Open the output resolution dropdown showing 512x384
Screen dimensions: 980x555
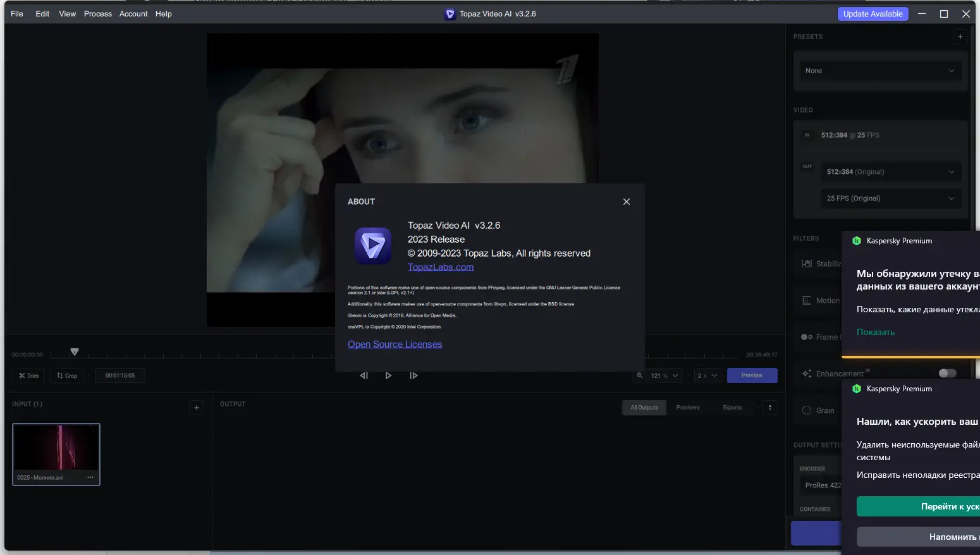[x=891, y=171]
